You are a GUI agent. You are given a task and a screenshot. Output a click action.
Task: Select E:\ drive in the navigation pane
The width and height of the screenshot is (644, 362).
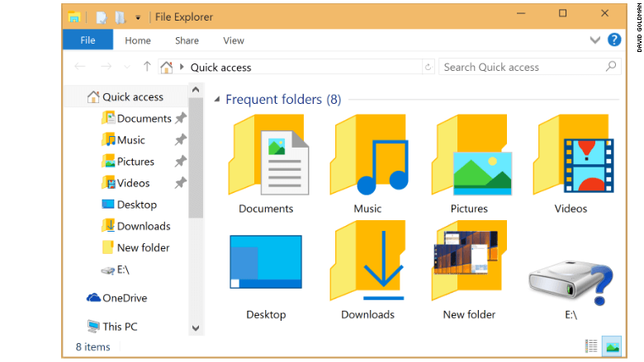coord(115,270)
